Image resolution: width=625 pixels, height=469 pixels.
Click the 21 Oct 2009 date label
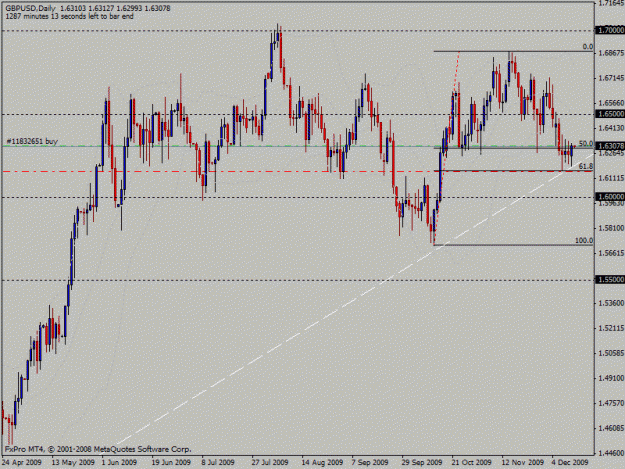point(472,463)
